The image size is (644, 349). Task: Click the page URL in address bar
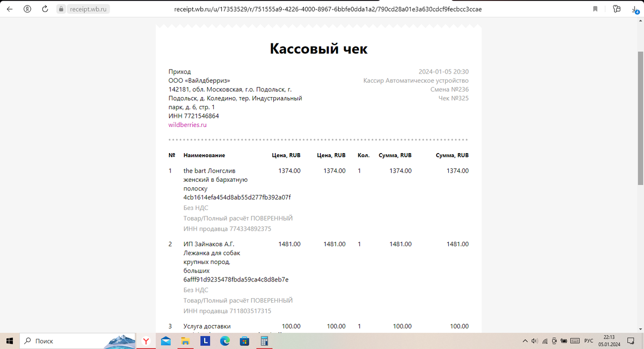(328, 9)
